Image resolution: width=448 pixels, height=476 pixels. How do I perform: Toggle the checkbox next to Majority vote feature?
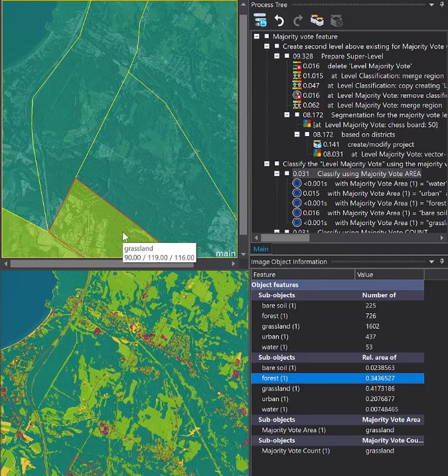click(267, 37)
